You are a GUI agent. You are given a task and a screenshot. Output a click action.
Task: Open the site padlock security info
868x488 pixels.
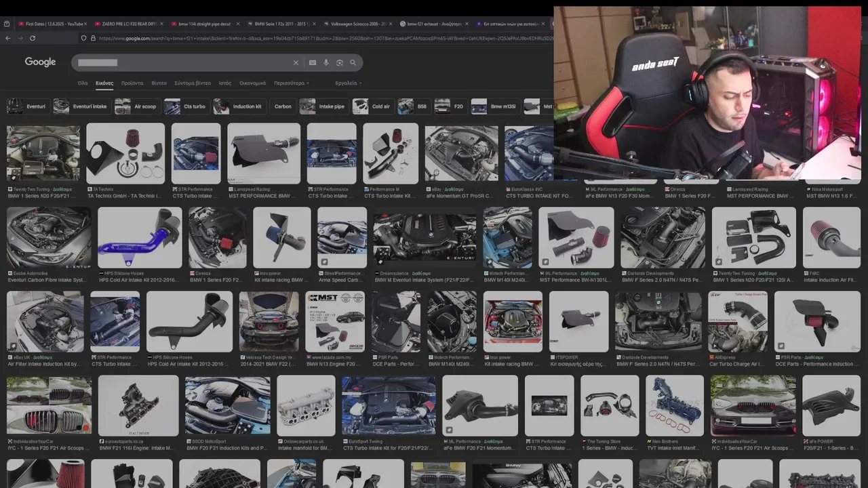92,38
